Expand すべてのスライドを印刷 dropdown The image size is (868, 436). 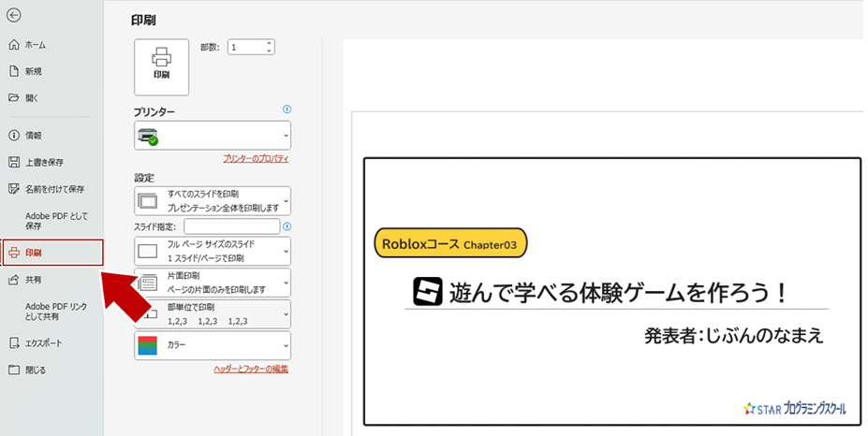pos(213,201)
